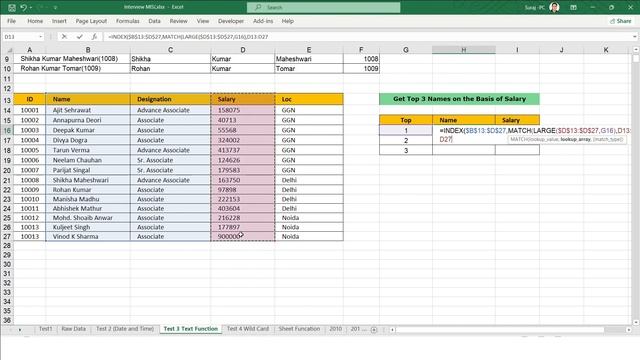
Task: Open the Formulas ribbon tab
Action: 127,21
